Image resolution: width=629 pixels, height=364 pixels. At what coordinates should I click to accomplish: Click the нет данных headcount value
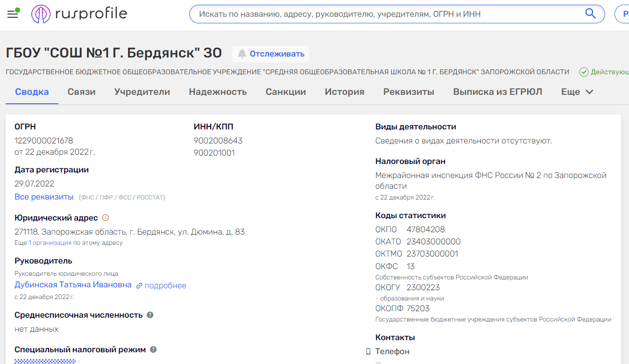pos(36,329)
